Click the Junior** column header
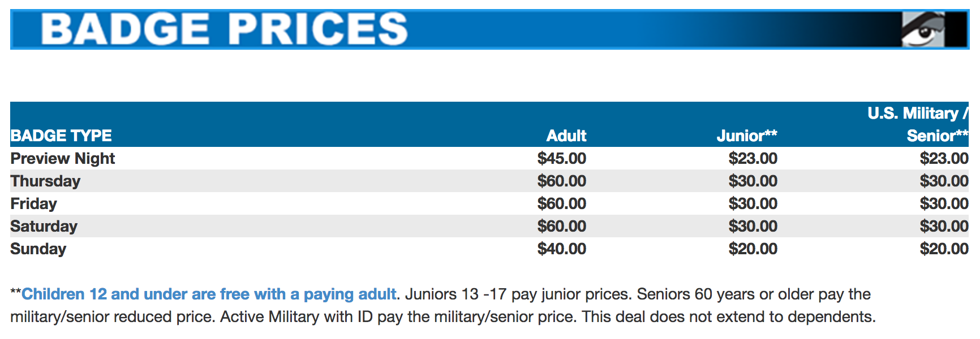The width and height of the screenshot is (980, 339). point(747,136)
